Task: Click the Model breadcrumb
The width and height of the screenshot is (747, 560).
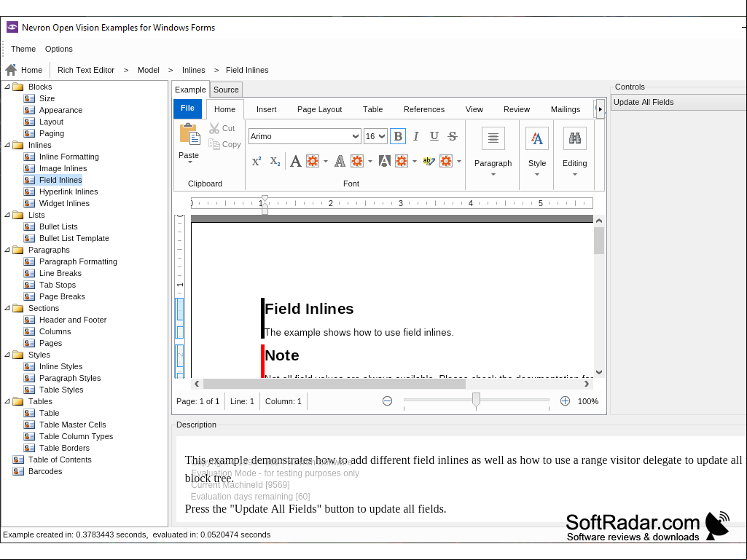Action: coord(148,70)
